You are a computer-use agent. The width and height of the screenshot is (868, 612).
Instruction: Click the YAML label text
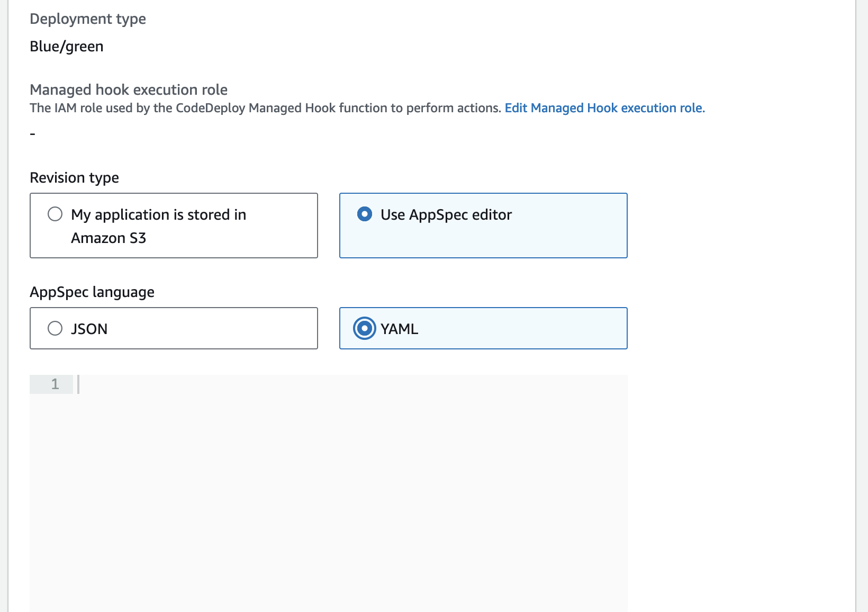[x=399, y=329]
